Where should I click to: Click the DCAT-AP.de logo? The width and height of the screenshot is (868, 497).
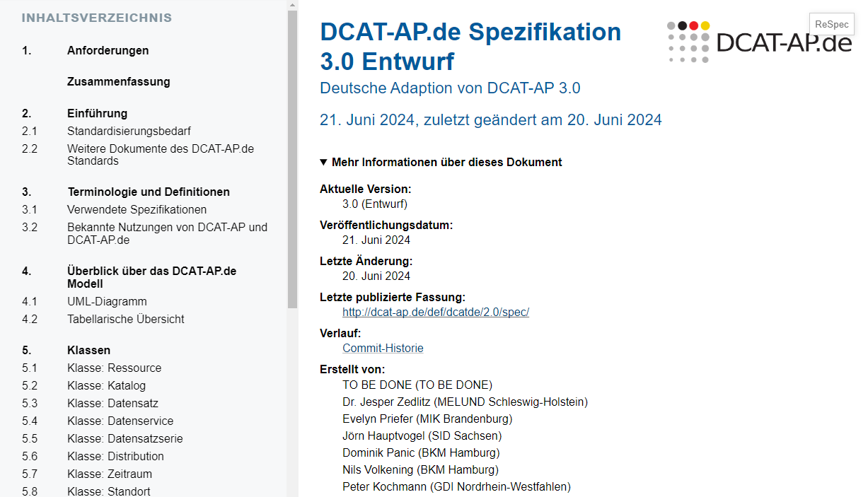point(759,42)
